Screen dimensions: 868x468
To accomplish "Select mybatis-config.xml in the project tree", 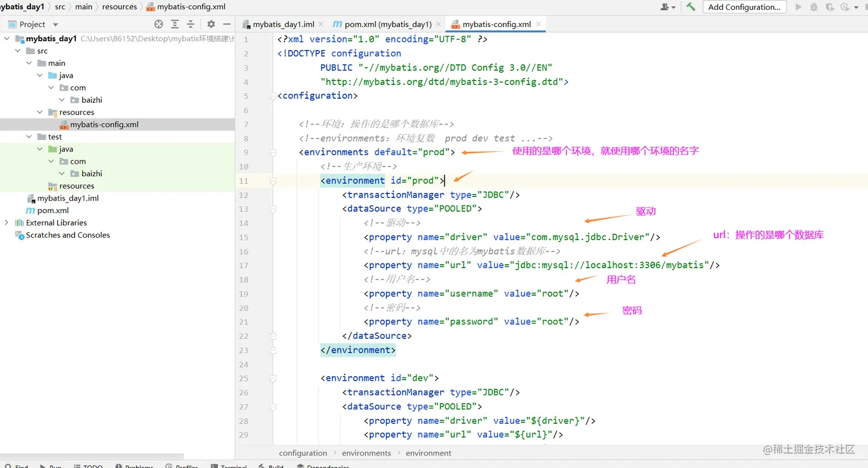I will [x=117, y=125].
